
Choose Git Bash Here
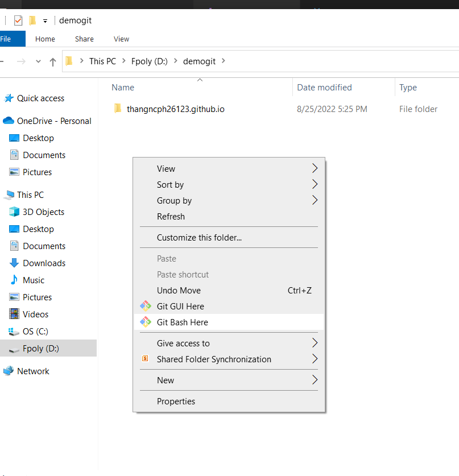(229, 322)
